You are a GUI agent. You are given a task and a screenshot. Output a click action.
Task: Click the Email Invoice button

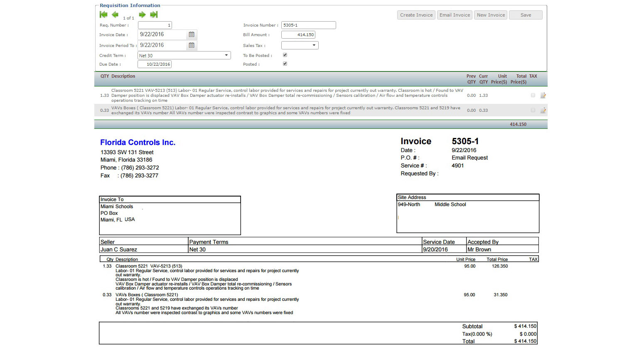pyautogui.click(x=455, y=15)
